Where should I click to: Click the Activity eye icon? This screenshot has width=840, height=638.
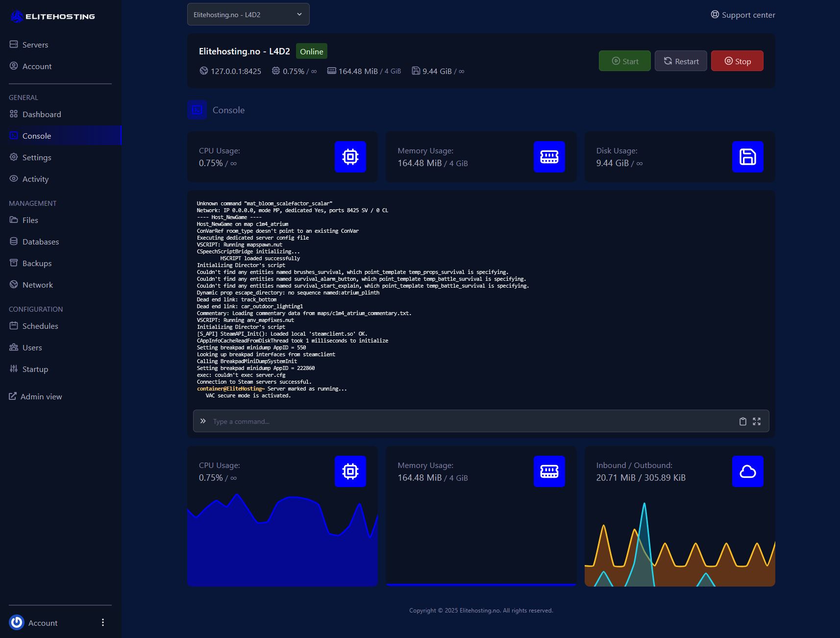point(14,178)
